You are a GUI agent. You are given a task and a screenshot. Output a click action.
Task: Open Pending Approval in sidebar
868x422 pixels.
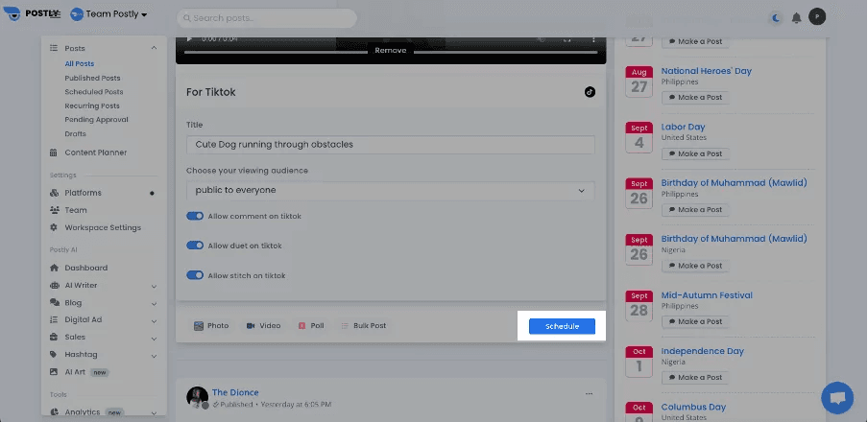pyautogui.click(x=96, y=120)
